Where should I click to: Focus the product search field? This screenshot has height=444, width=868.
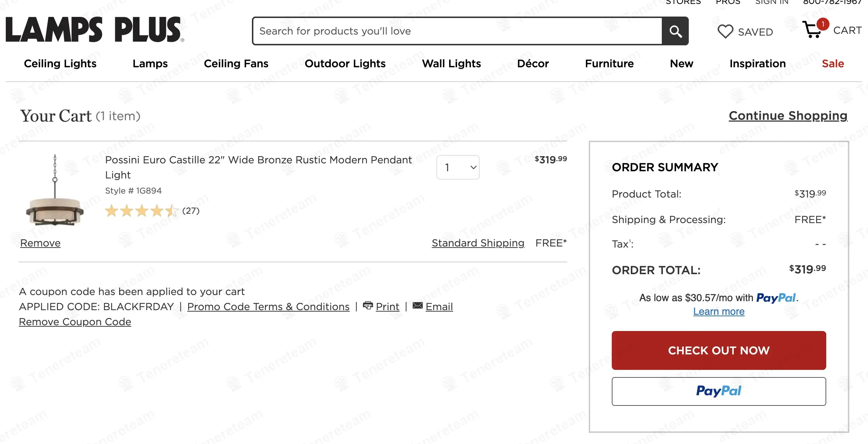pos(457,31)
